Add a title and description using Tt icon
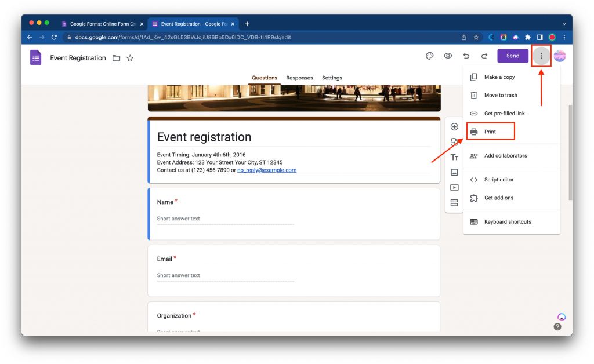This screenshot has height=364, width=594. pyautogui.click(x=454, y=157)
